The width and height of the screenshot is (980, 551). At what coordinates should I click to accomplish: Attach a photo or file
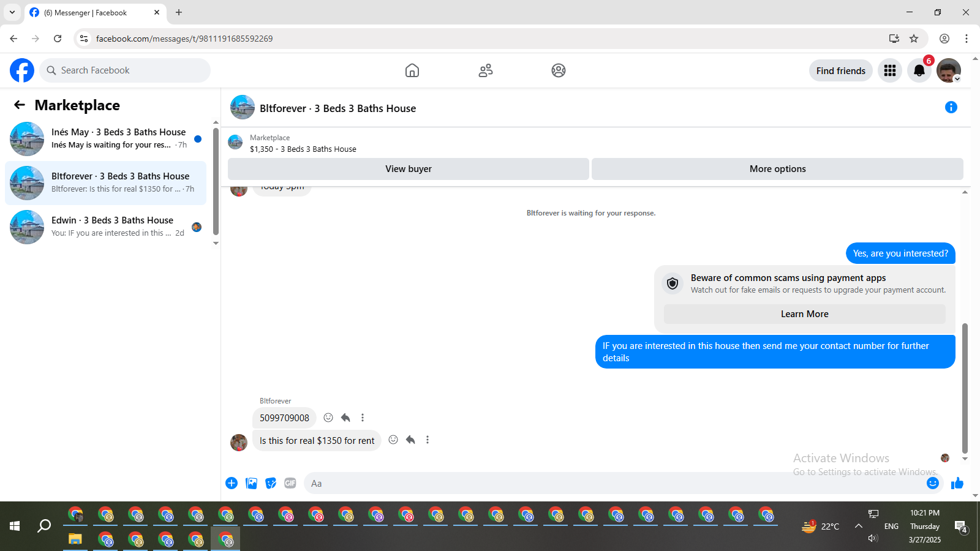[251, 483]
